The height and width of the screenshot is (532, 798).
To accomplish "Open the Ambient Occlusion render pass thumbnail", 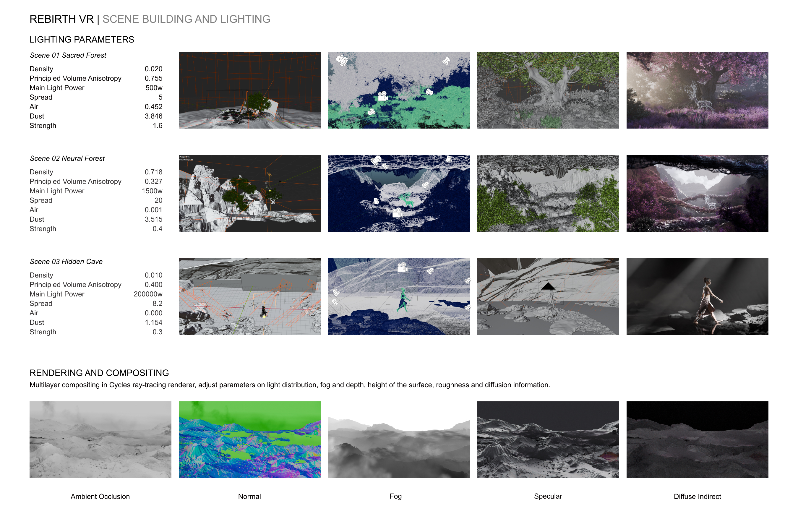I will point(100,440).
